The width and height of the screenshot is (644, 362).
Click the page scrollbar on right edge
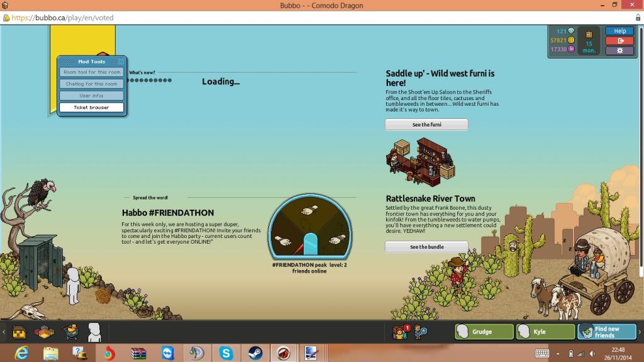[641, 148]
